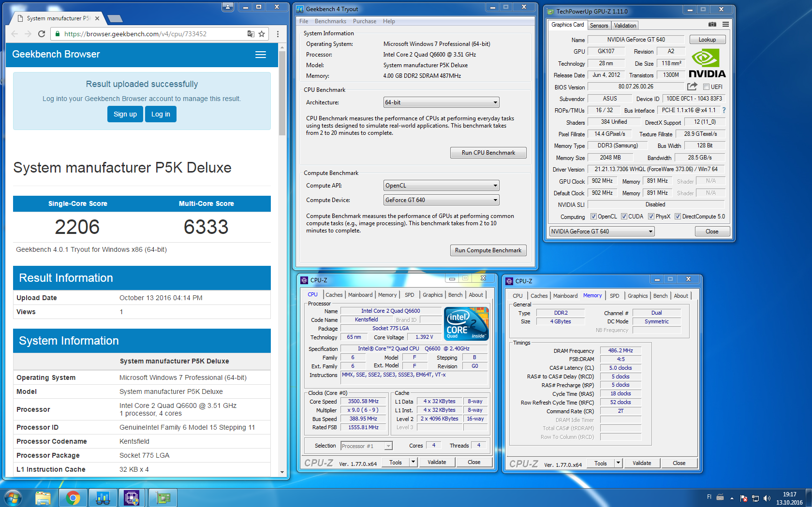
Task: Bookmark this page with the star icon
Action: tap(262, 34)
